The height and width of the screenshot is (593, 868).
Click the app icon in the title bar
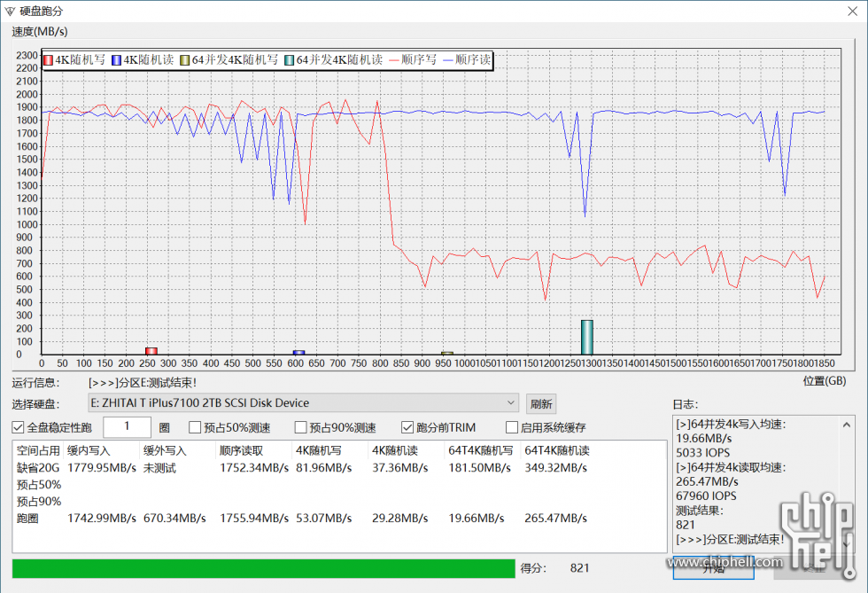[10, 12]
